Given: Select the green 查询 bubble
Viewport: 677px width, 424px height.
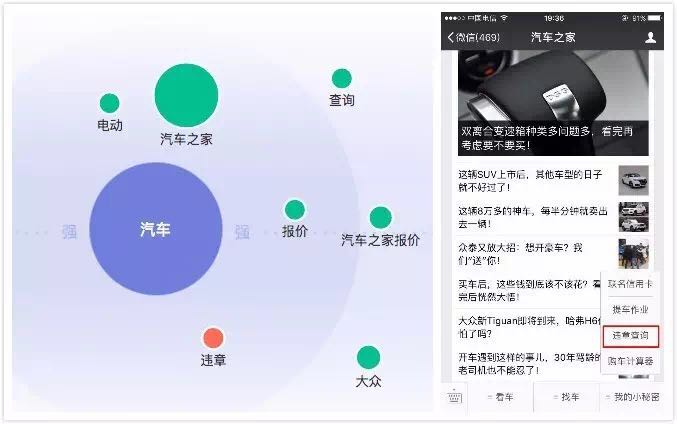Looking at the screenshot, I should (342, 79).
